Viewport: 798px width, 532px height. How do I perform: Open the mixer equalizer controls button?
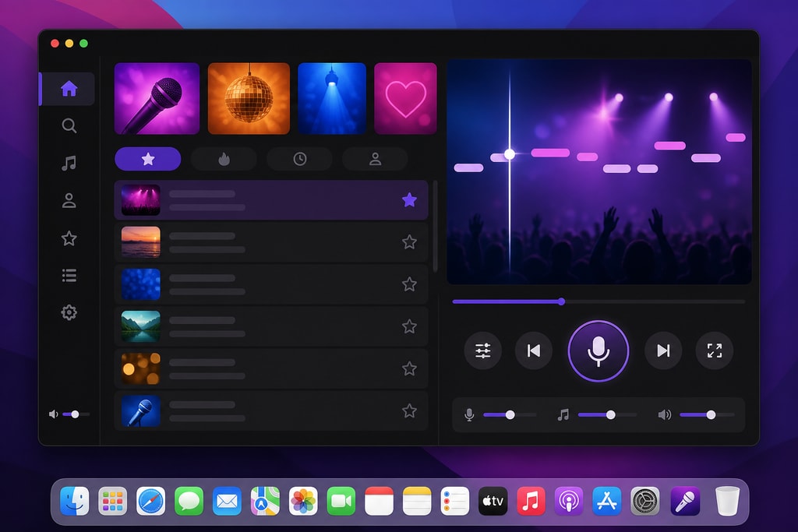[482, 351]
